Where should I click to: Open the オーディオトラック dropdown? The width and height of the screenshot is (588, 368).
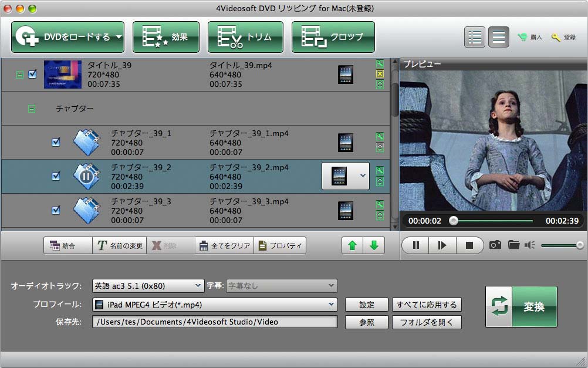coord(148,286)
